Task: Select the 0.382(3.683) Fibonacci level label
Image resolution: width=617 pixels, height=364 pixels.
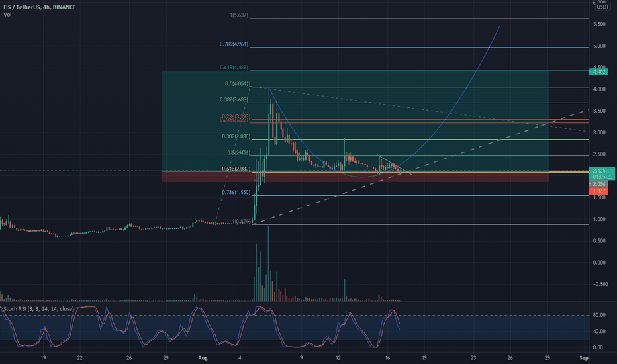Action: point(234,99)
